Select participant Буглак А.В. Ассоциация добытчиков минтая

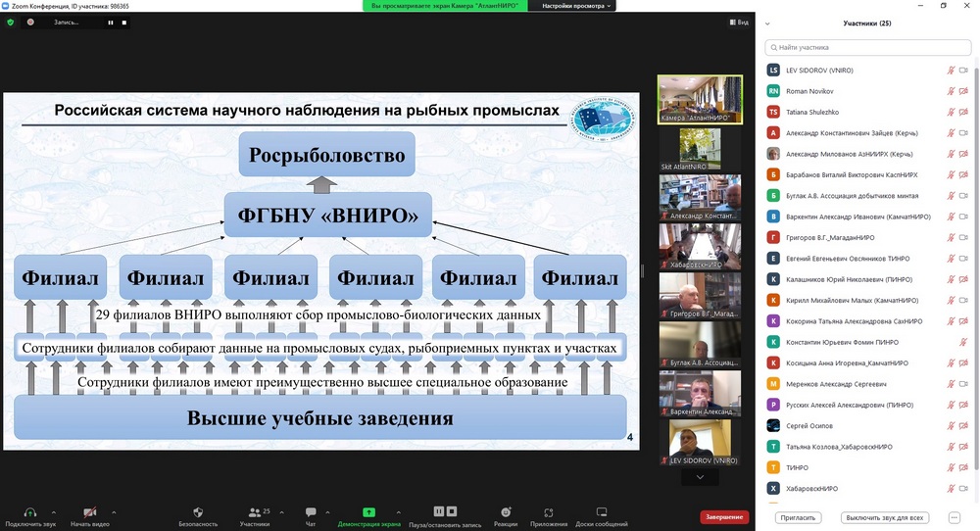867,196
